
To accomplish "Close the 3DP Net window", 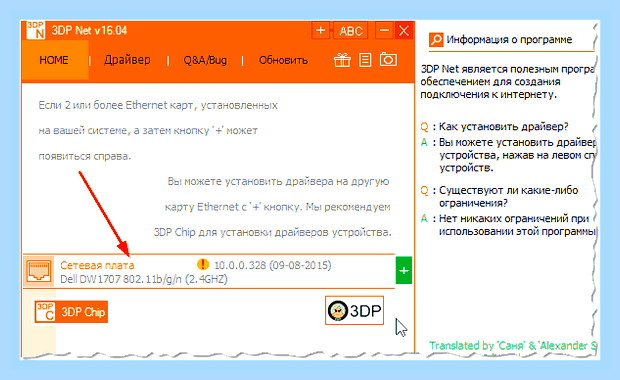I will (x=403, y=30).
